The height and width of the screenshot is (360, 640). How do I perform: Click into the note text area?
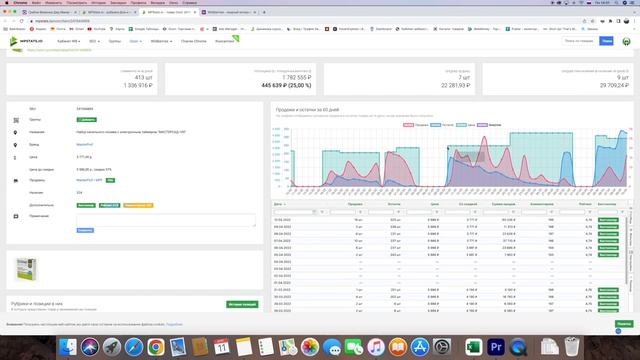[x=166, y=220]
